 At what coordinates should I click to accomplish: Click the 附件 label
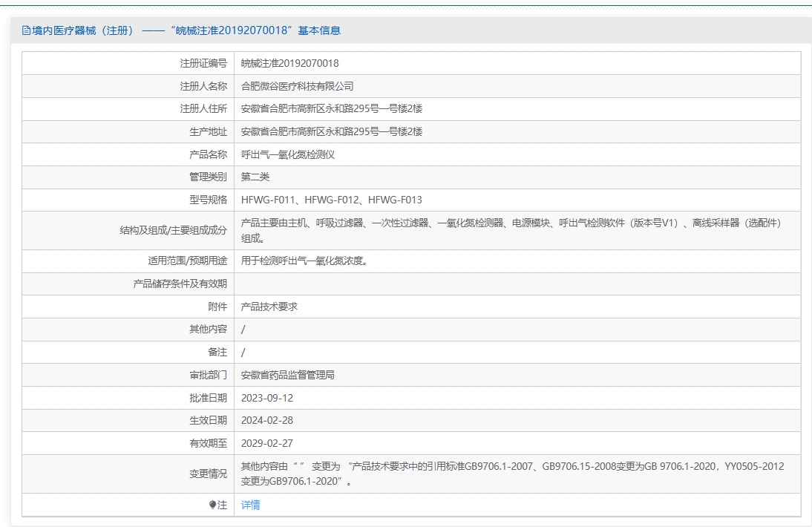217,307
